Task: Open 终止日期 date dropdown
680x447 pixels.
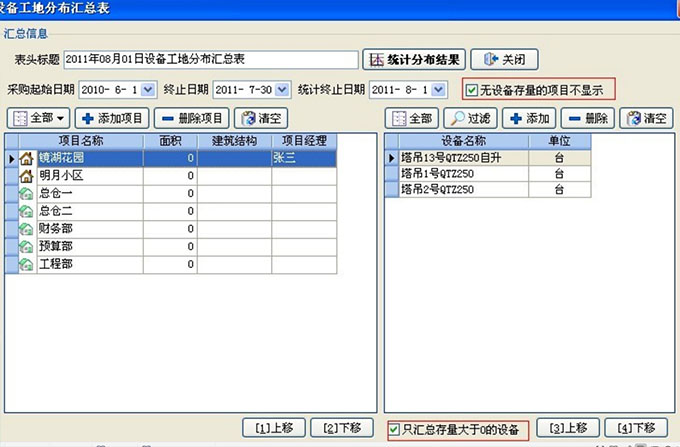Action: point(282,89)
